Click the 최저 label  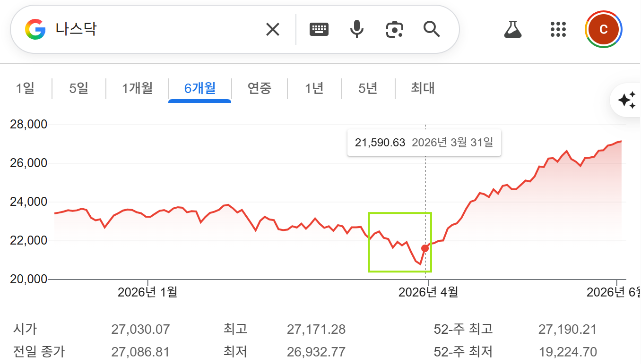(235, 352)
